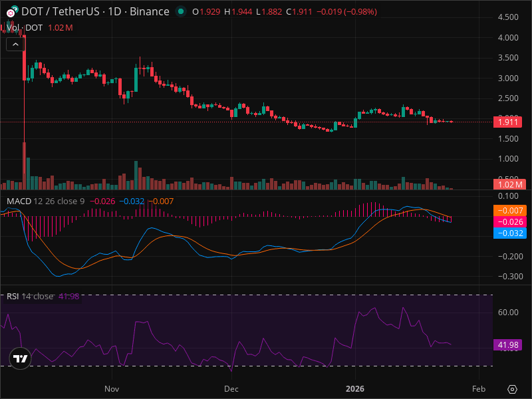Click the TradingView logo watermark
The image size is (532, 399).
click(19, 358)
